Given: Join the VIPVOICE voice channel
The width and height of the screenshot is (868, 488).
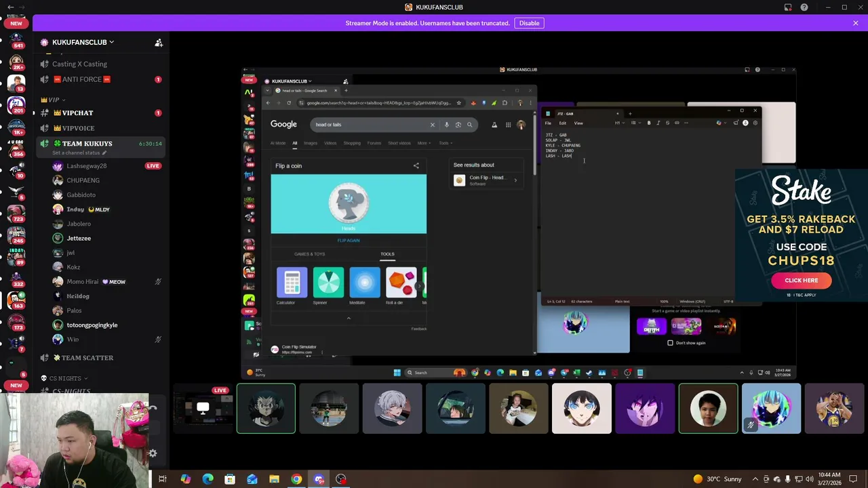Looking at the screenshot, I should [x=102, y=128].
